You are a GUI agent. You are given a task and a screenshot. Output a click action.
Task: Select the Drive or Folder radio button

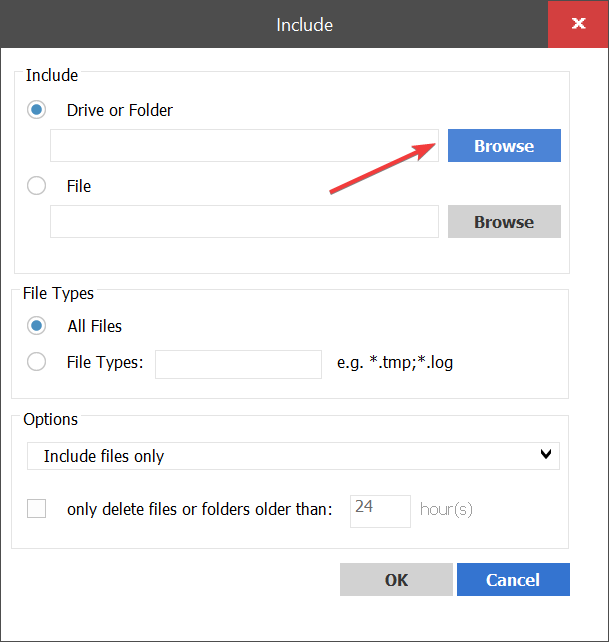(37, 110)
